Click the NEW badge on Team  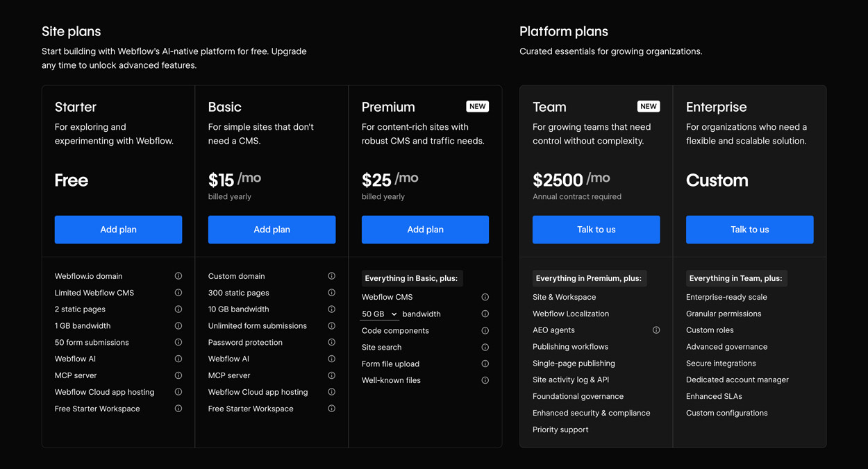[648, 106]
